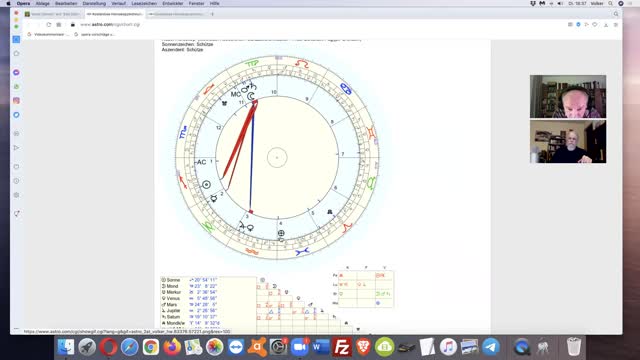This screenshot has height=360, width=640.
Task: Open new tab with plus button
Action: [x=212, y=14]
